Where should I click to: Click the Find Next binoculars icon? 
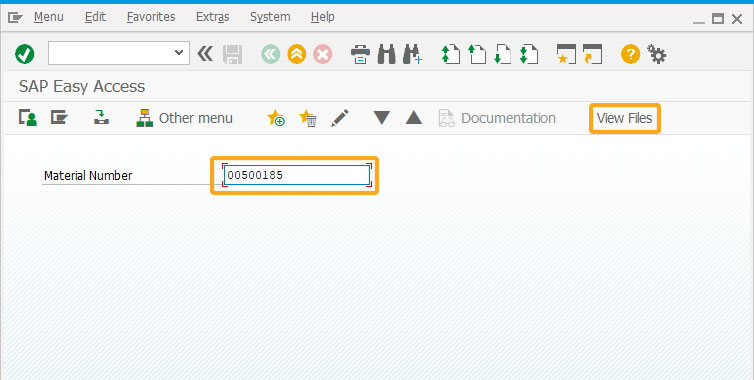[x=413, y=54]
